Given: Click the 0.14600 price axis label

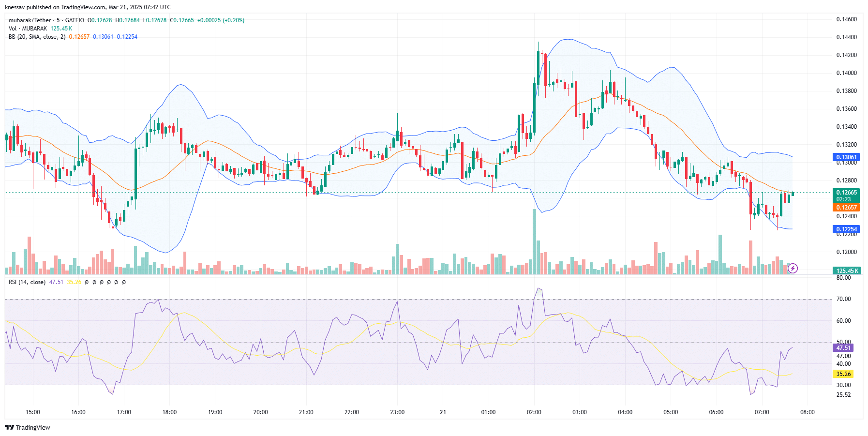Looking at the screenshot, I should tap(846, 19).
